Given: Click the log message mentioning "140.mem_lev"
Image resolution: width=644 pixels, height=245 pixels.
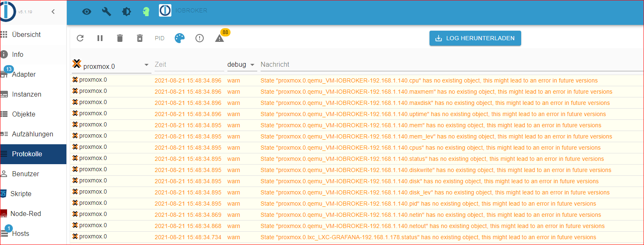Looking at the screenshot, I should [x=436, y=136].
